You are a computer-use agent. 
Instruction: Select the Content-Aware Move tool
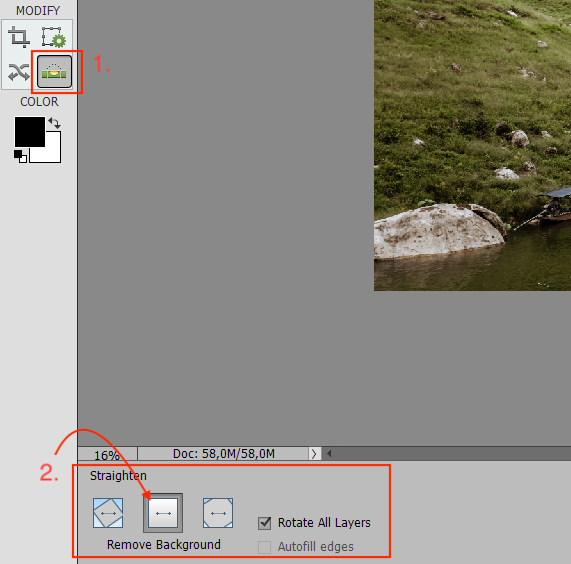point(19,72)
